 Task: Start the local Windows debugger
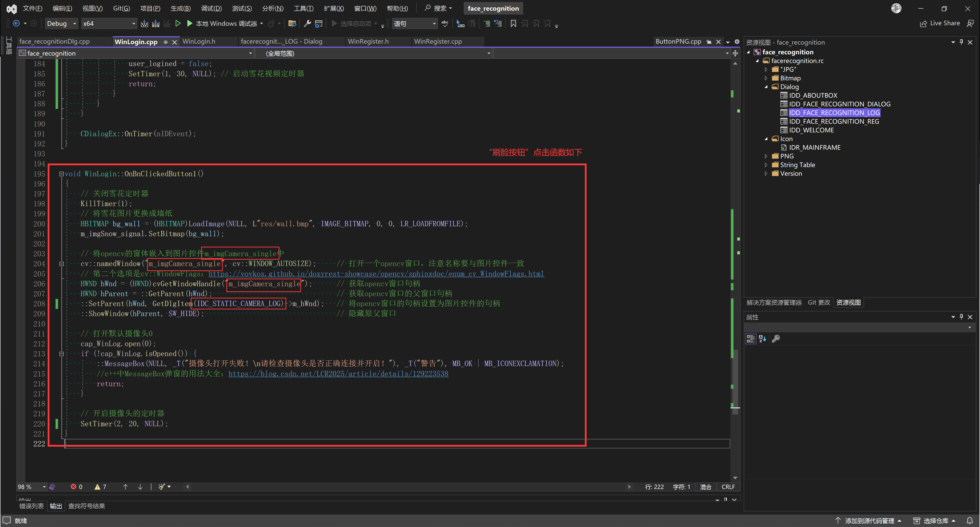[x=190, y=24]
